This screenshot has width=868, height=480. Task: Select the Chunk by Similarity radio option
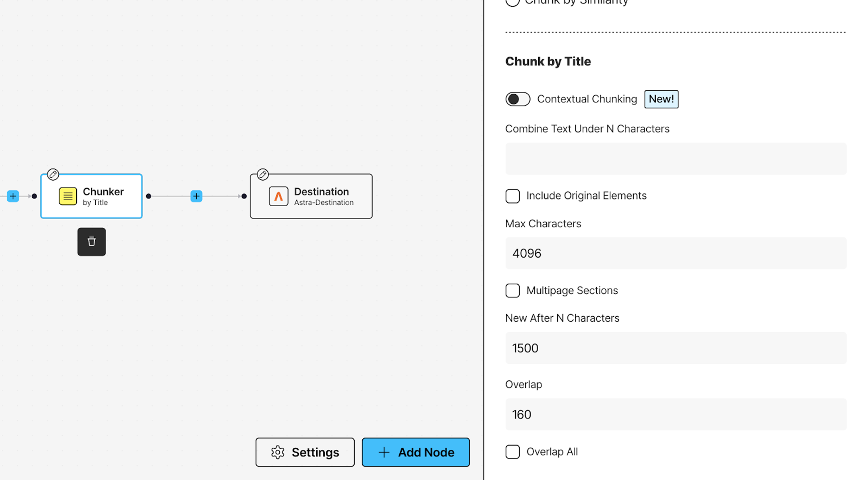click(x=512, y=2)
